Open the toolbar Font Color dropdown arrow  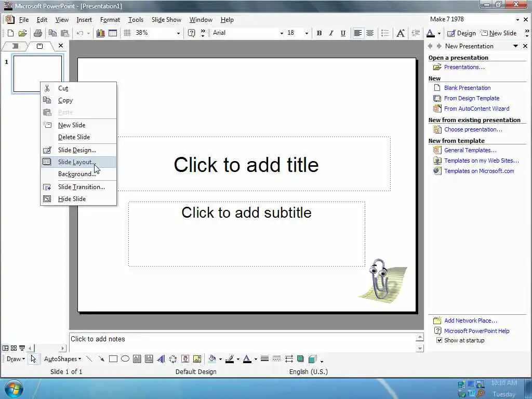coord(439,33)
